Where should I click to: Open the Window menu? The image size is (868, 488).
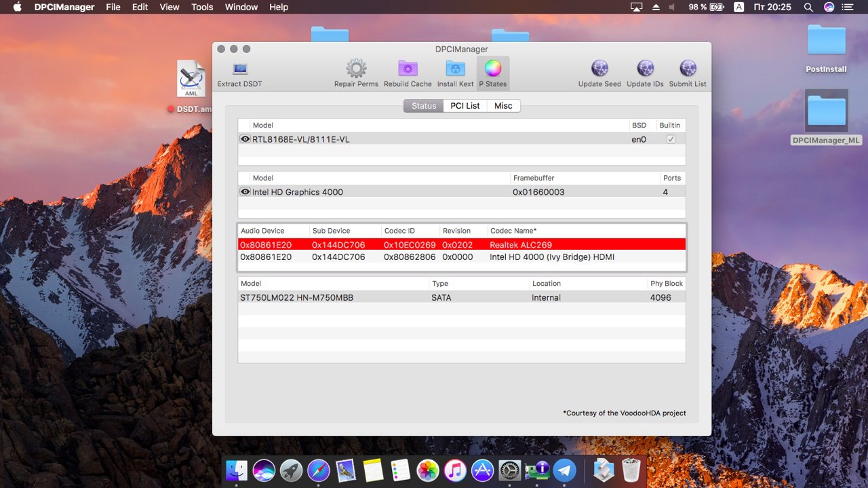[x=241, y=7]
